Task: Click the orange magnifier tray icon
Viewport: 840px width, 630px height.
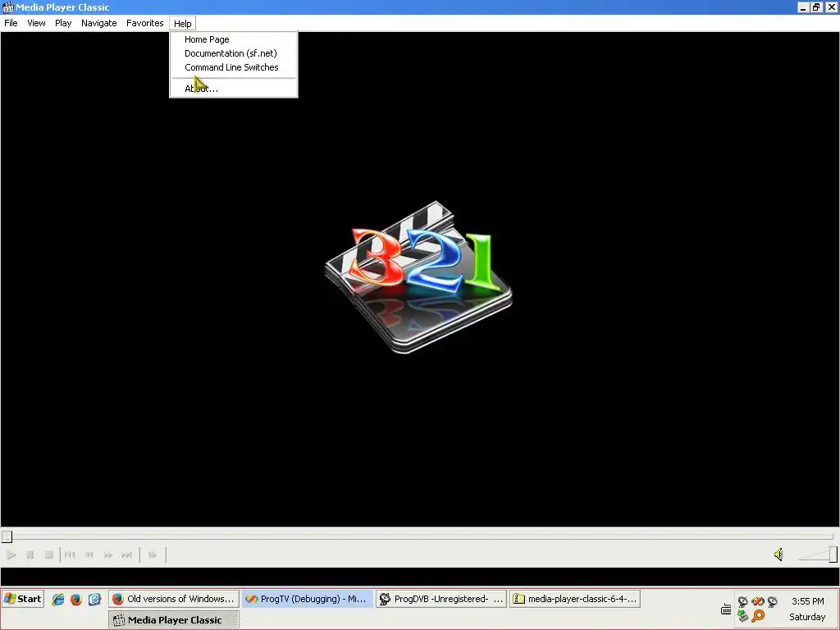Action: [758, 616]
